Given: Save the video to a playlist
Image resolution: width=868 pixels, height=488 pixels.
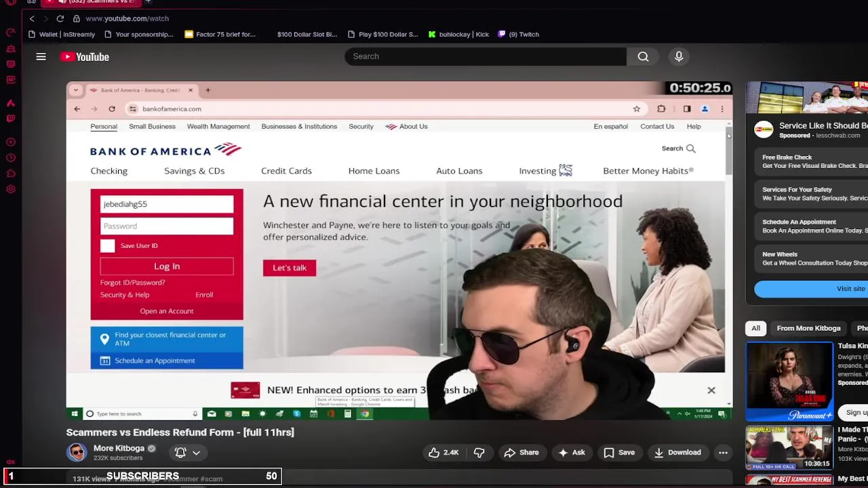Looking at the screenshot, I should click(618, 453).
